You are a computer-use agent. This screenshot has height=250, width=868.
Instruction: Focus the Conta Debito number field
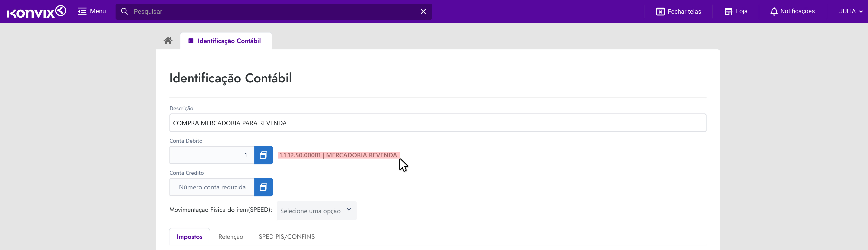point(212,155)
